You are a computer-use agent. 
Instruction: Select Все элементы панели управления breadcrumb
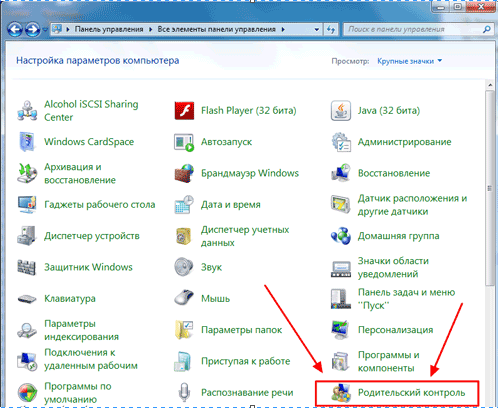[x=216, y=29]
